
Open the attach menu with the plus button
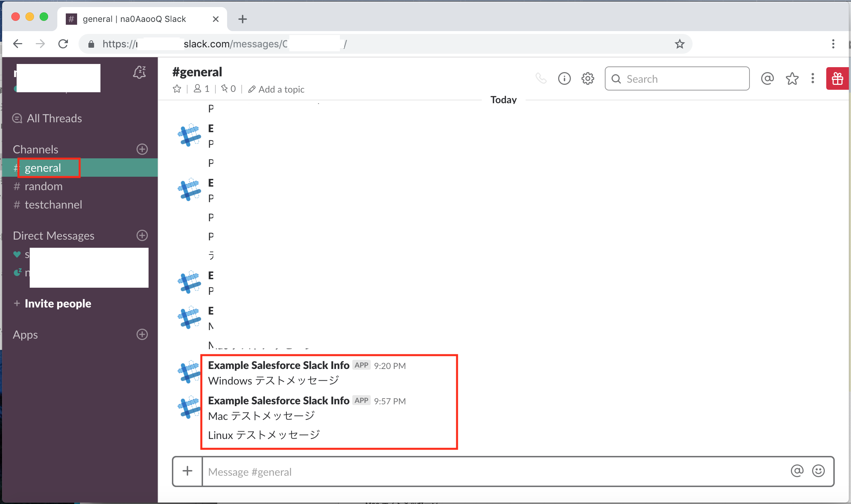(187, 471)
